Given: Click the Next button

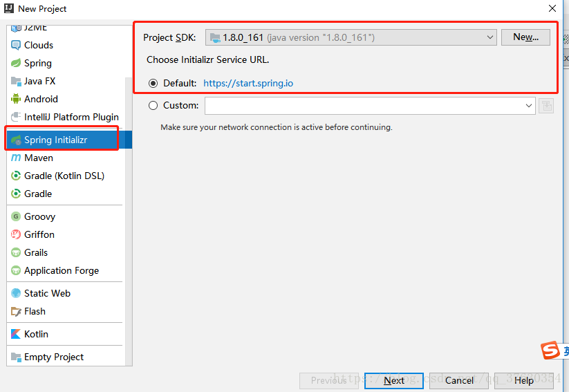Looking at the screenshot, I should [393, 380].
